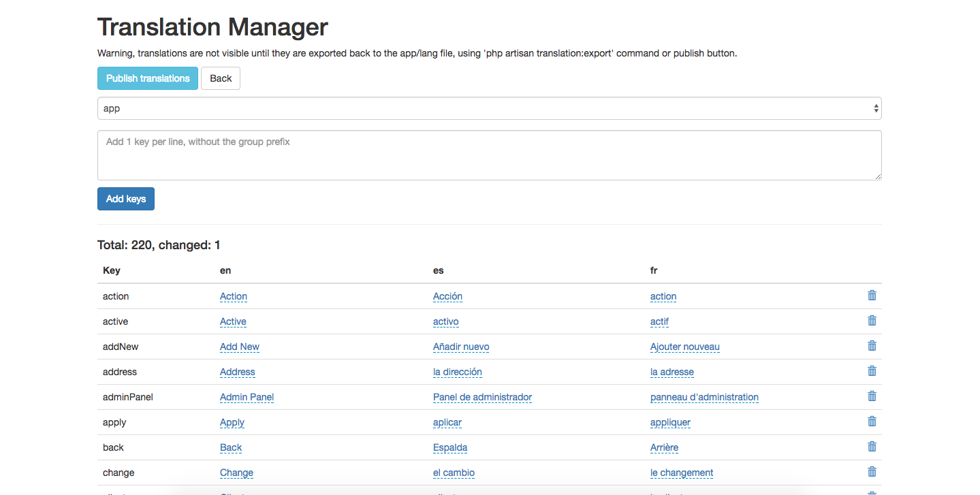Image resolution: width=980 pixels, height=495 pixels.
Task: Edit Spanish translation 'Añadir nuevo'
Action: click(461, 347)
